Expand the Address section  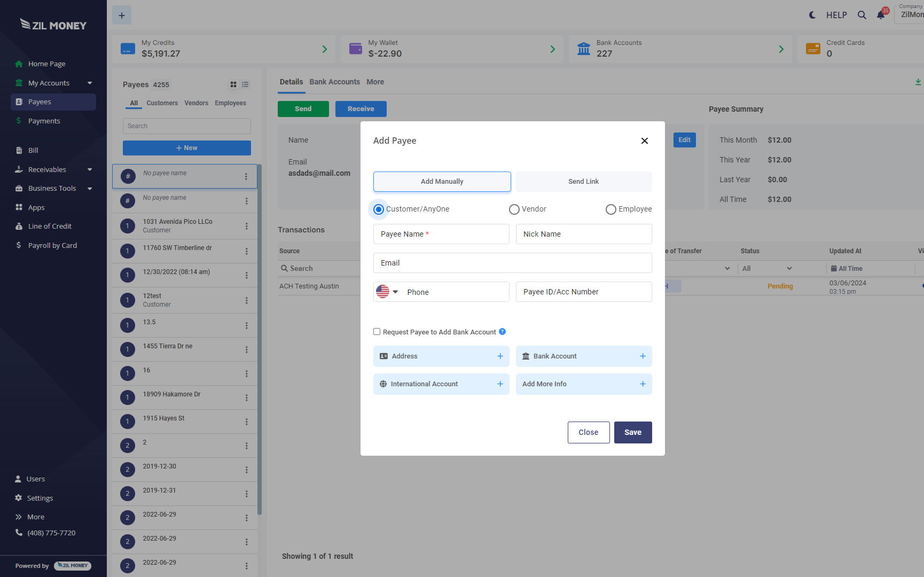(x=441, y=356)
